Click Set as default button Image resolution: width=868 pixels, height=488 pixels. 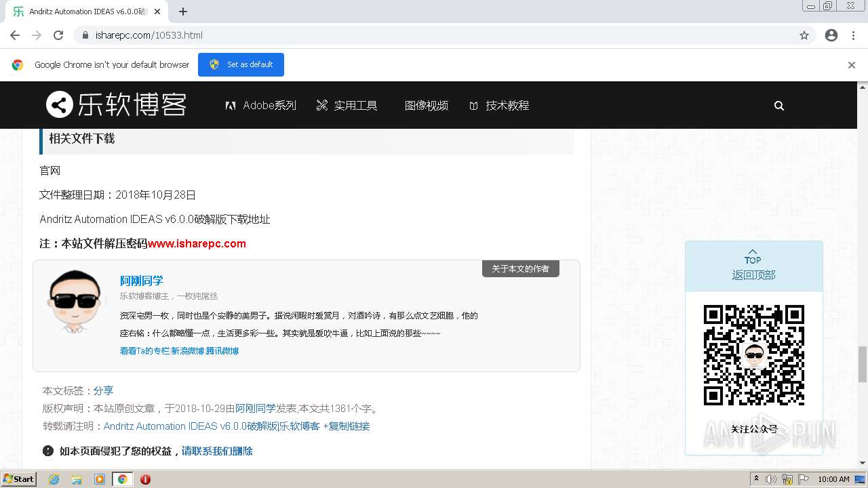tap(241, 64)
